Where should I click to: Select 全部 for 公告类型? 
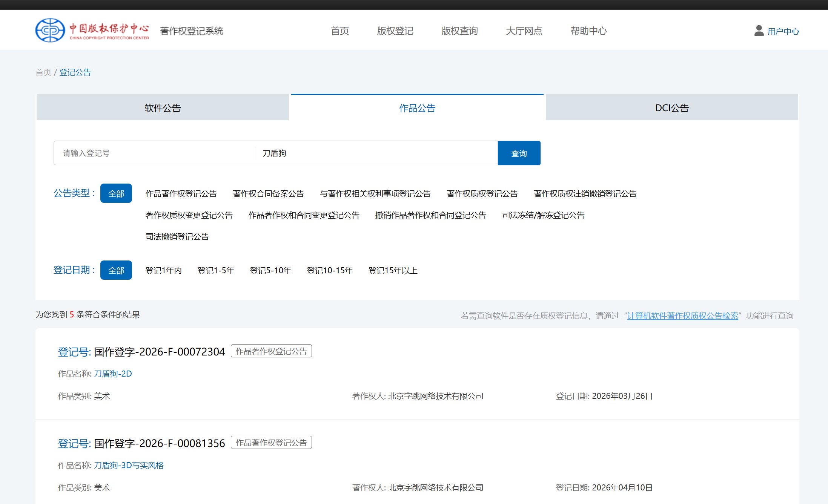coord(116,193)
